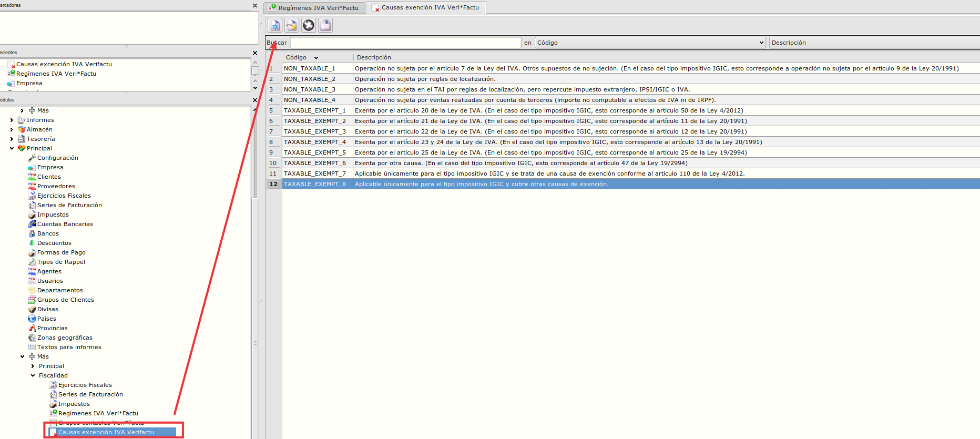This screenshot has width=980, height=439.
Task: Open Grupos de Clientes in tree
Action: [x=65, y=300]
